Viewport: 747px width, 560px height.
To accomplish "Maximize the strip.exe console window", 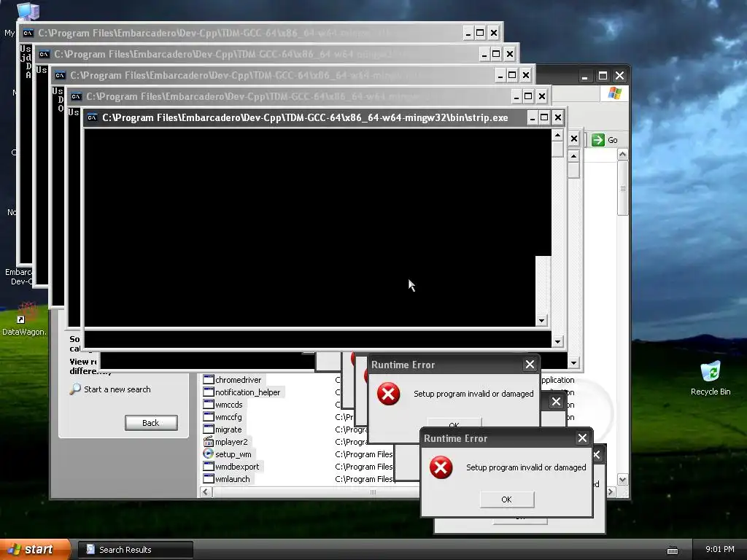I will [x=544, y=117].
